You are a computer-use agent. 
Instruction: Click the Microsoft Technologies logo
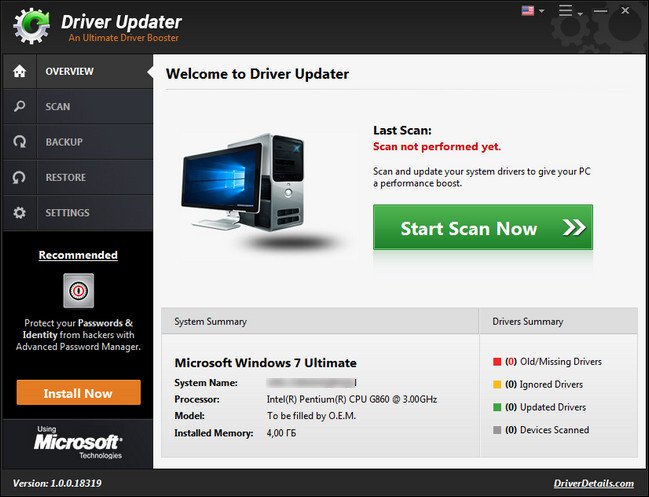point(78,442)
